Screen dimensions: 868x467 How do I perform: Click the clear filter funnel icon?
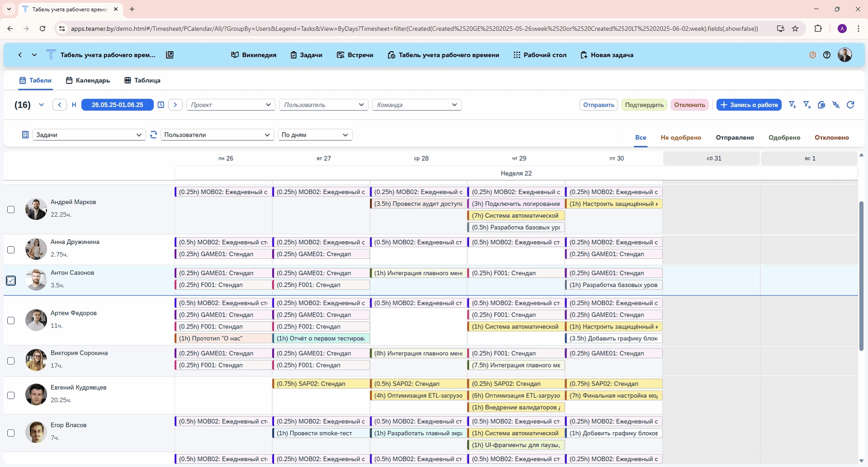[x=807, y=105]
